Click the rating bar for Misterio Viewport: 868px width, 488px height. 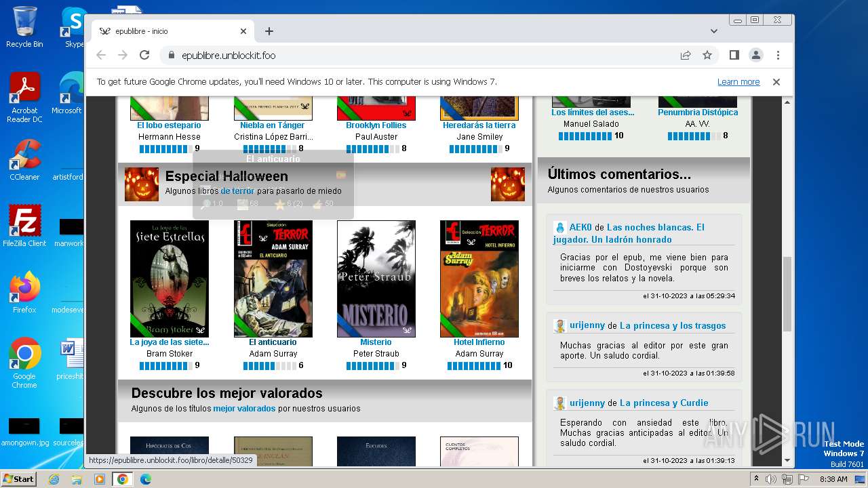pos(372,365)
